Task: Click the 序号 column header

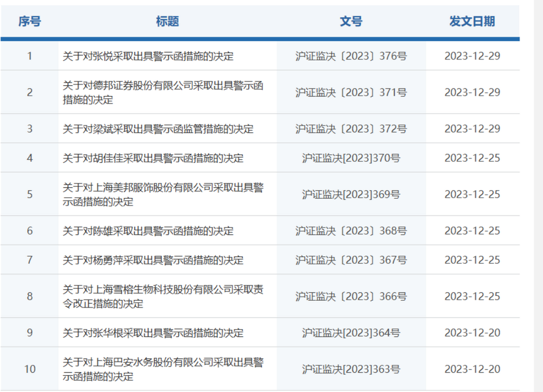Action: pyautogui.click(x=29, y=22)
